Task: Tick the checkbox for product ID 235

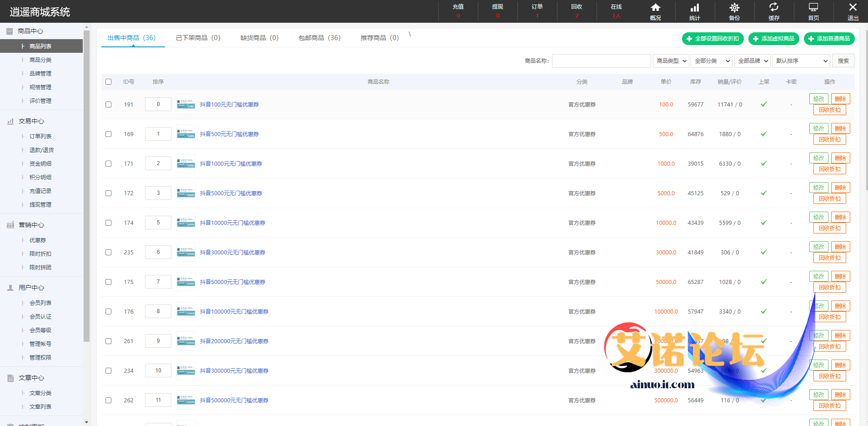Action: point(108,252)
